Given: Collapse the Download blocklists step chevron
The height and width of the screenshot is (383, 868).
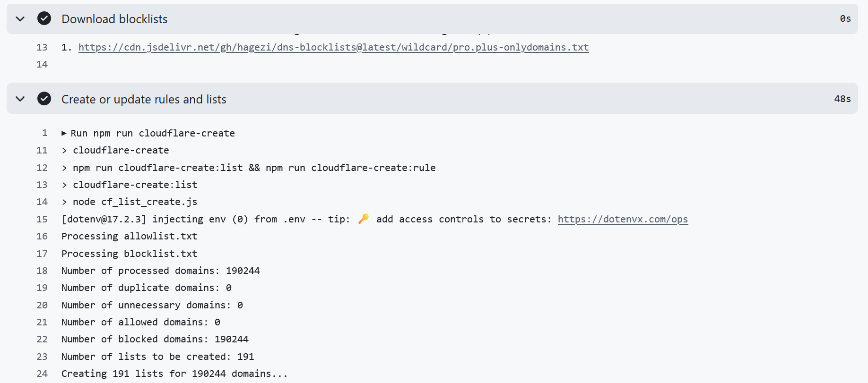Looking at the screenshot, I should (x=20, y=19).
